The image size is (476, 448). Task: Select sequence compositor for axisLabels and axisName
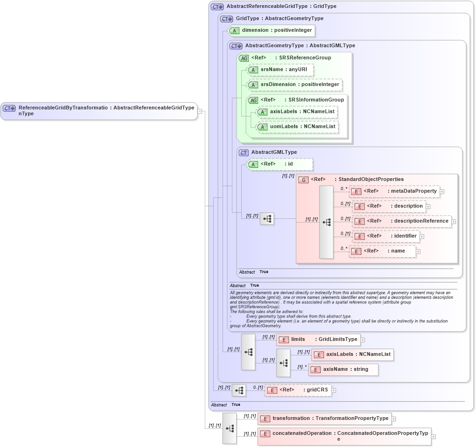coord(283,363)
